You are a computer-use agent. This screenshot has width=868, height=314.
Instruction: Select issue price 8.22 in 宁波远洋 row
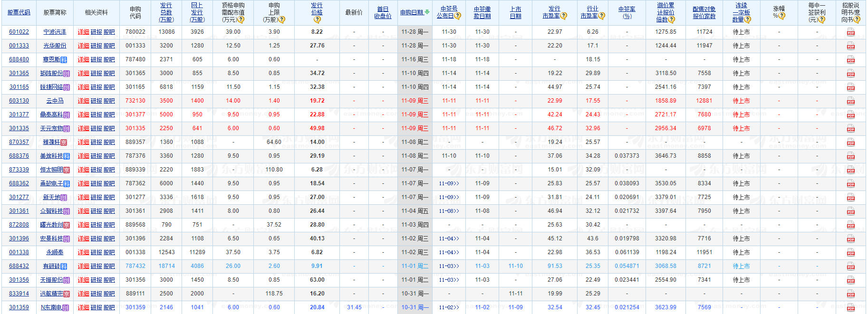(317, 32)
